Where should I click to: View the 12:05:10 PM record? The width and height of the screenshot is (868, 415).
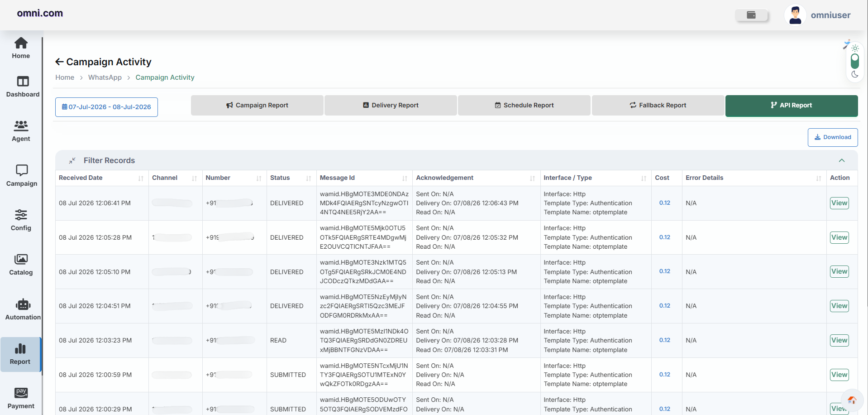tap(839, 271)
